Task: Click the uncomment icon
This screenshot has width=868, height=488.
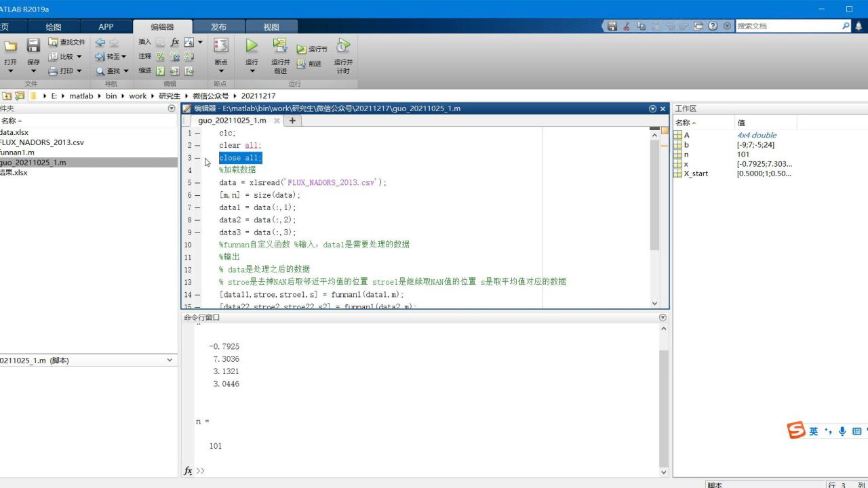Action: click(x=175, y=56)
